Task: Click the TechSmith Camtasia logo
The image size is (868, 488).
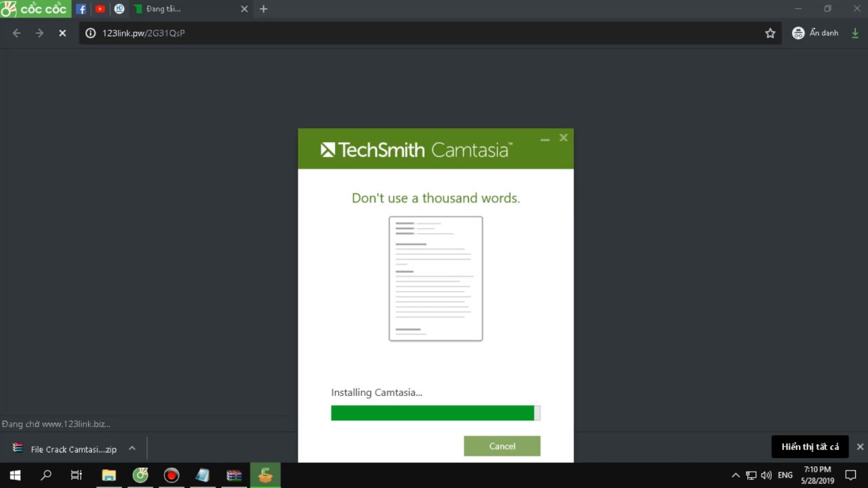Action: click(x=416, y=149)
